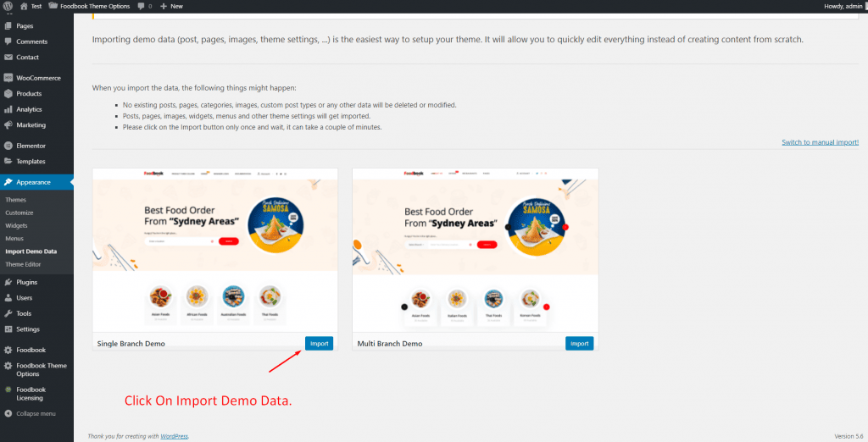This screenshot has width=868, height=442.
Task: Click the WooCommerce icon in sidebar
Action: click(8, 78)
